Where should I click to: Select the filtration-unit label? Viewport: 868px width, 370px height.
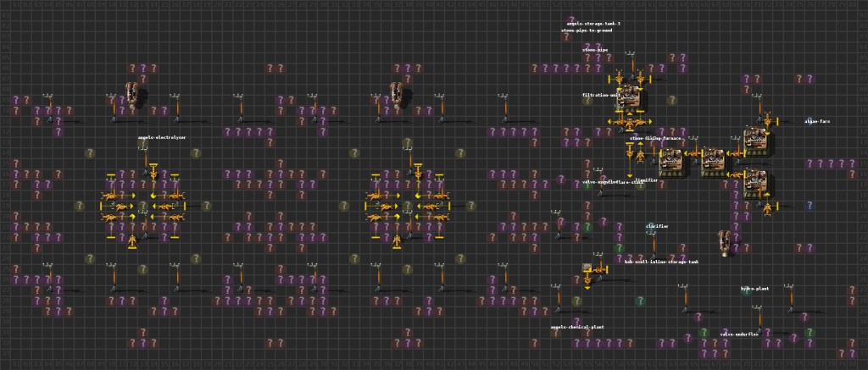pos(601,95)
